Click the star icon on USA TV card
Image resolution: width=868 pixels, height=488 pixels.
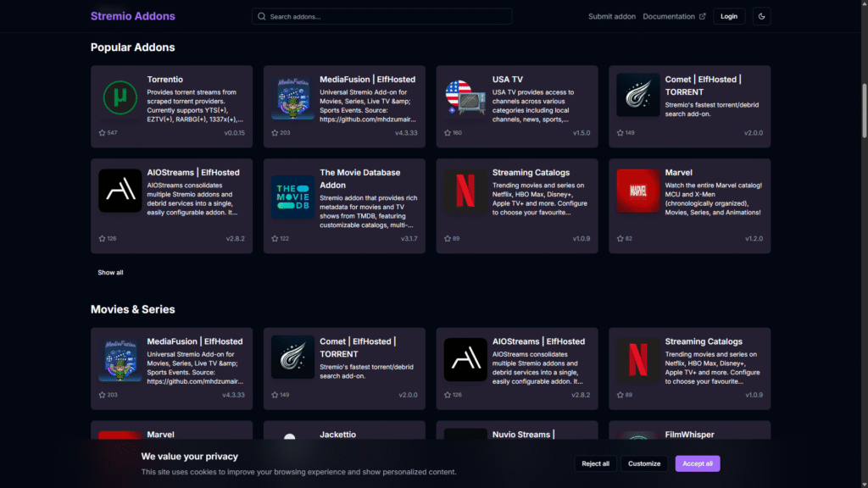tap(448, 133)
